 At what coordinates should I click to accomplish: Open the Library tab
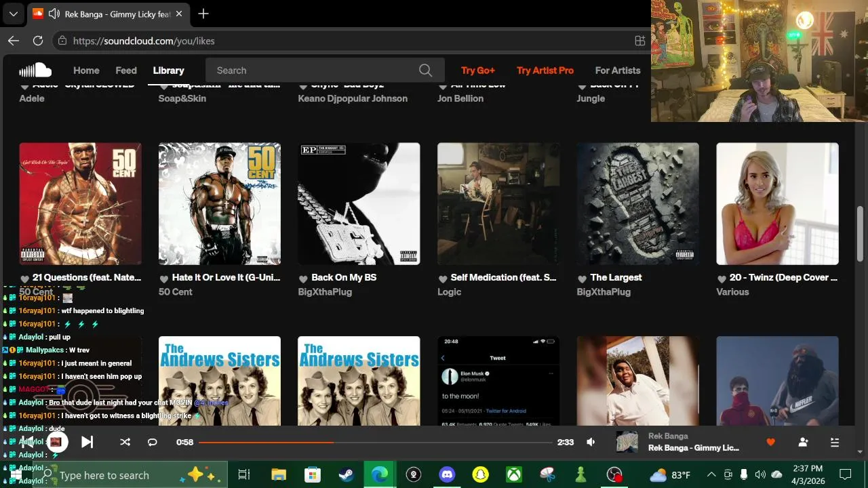168,70
